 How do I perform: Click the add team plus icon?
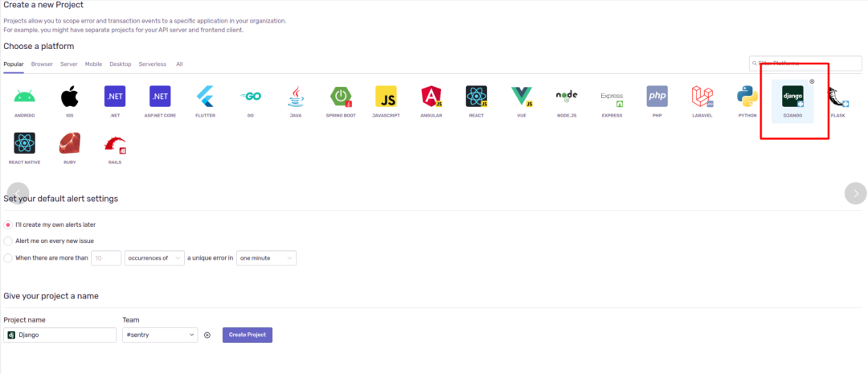(x=207, y=335)
